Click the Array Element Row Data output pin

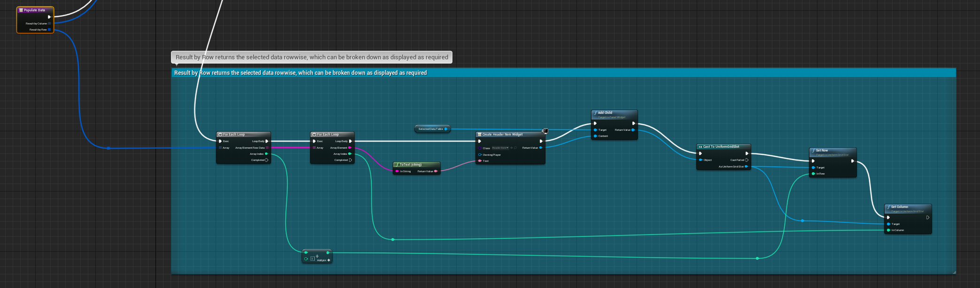coord(267,148)
